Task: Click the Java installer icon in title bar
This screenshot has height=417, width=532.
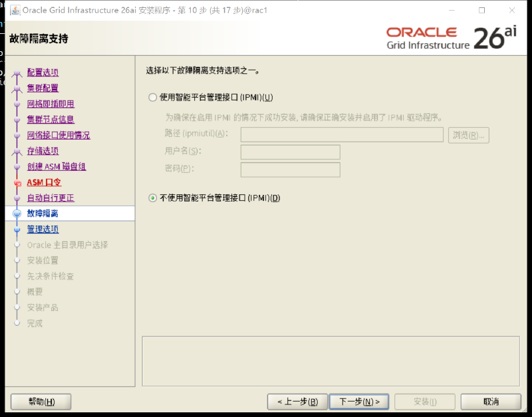Action: 15,10
